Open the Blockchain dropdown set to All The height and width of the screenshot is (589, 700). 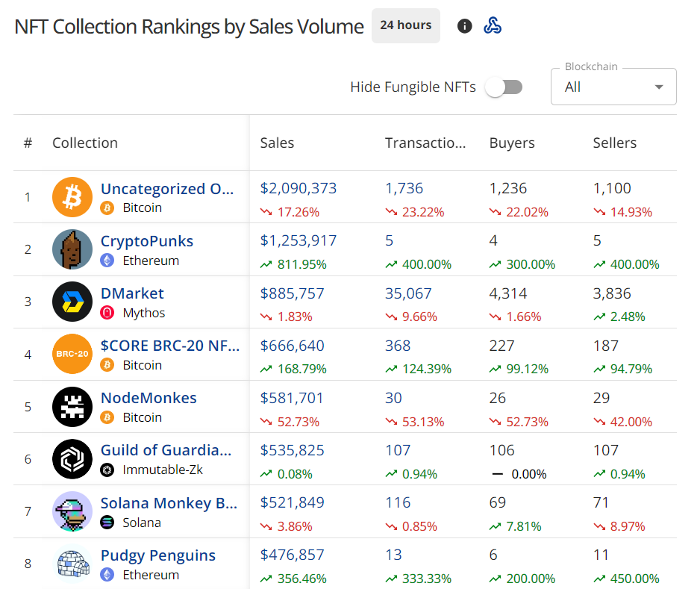pyautogui.click(x=613, y=87)
